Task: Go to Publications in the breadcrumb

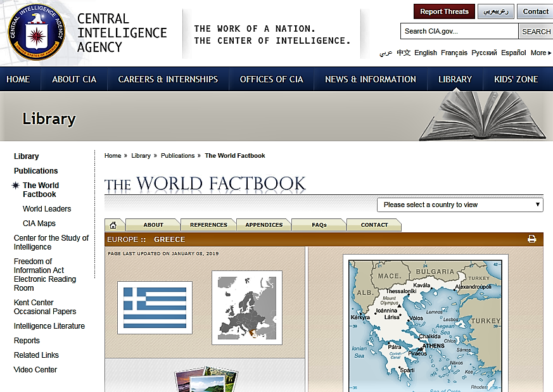Action: [177, 156]
